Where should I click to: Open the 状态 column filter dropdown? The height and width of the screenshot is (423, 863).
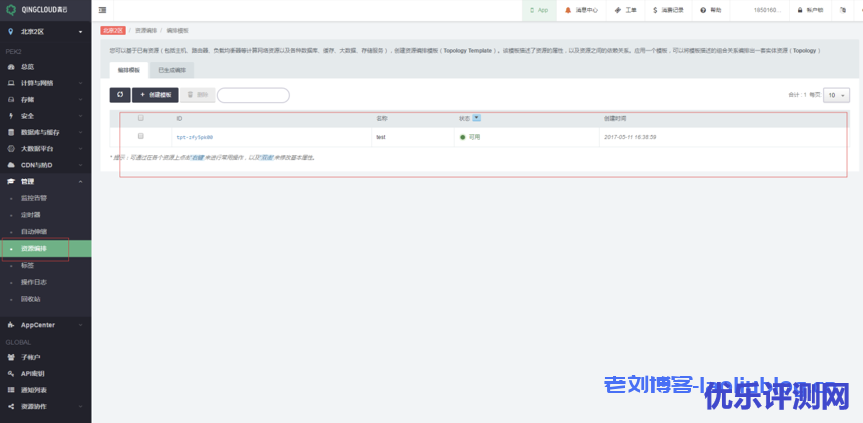point(476,118)
